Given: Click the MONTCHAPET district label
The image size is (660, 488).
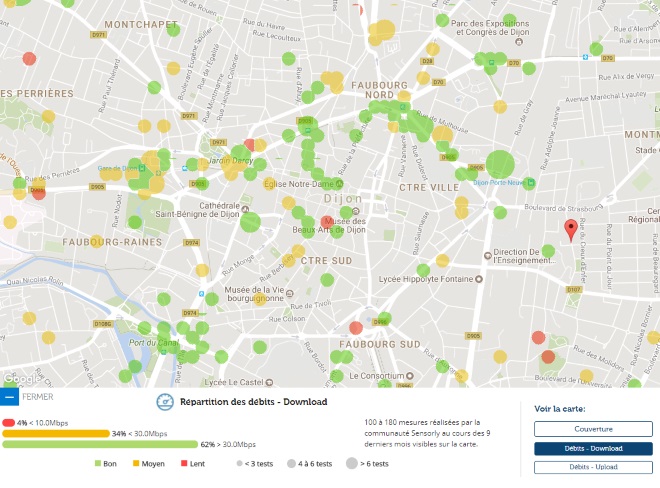Looking at the screenshot, I should [141, 24].
